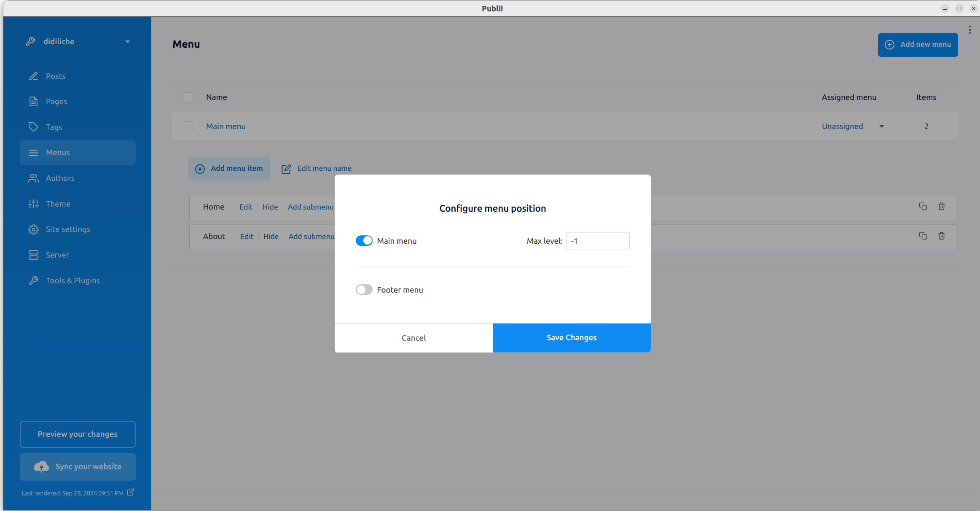Click the three-dot options icon top right
The width and height of the screenshot is (980, 511).
tap(969, 30)
